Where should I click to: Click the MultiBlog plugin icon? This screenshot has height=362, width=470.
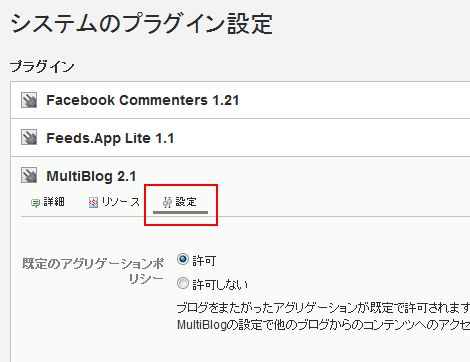tap(29, 176)
